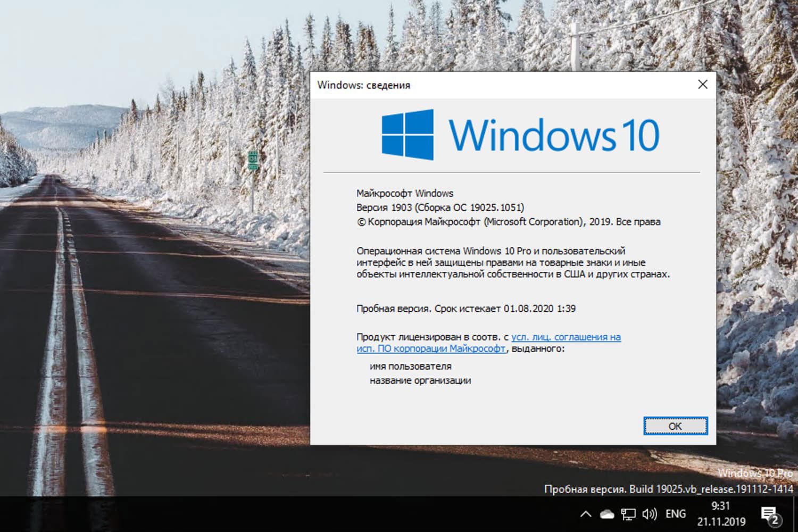This screenshot has height=532, width=798.
Task: Click the Версия 1903 build text
Action: [x=439, y=207]
